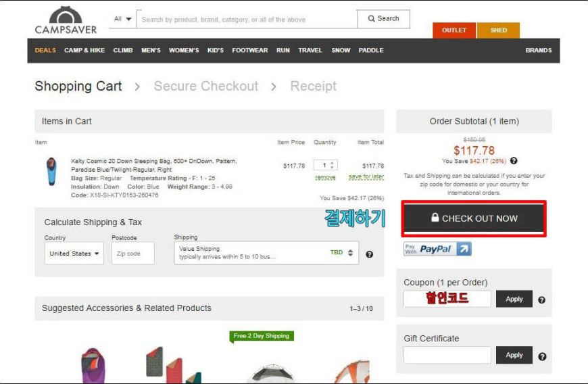The image size is (588, 384).
Task: Click the orange tent suggested product
Action: point(351,371)
